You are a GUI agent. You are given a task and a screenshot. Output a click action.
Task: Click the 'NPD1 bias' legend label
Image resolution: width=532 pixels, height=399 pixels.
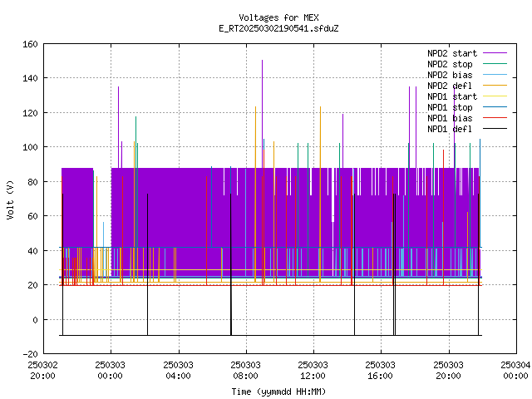pos(450,118)
